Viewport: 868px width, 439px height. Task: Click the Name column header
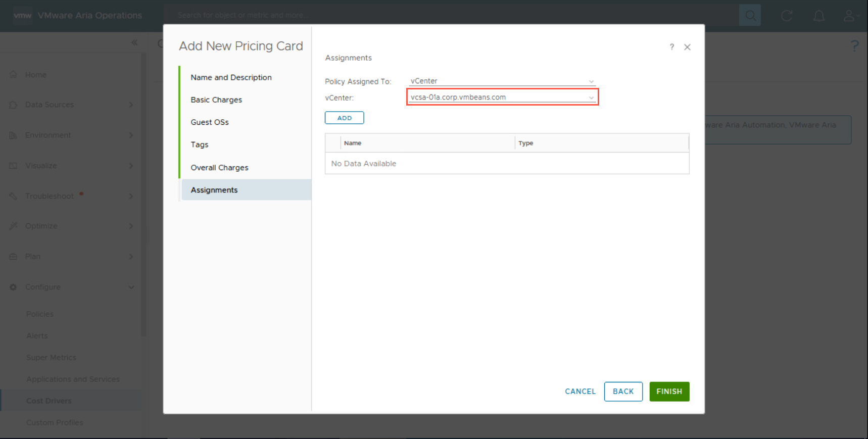point(353,143)
